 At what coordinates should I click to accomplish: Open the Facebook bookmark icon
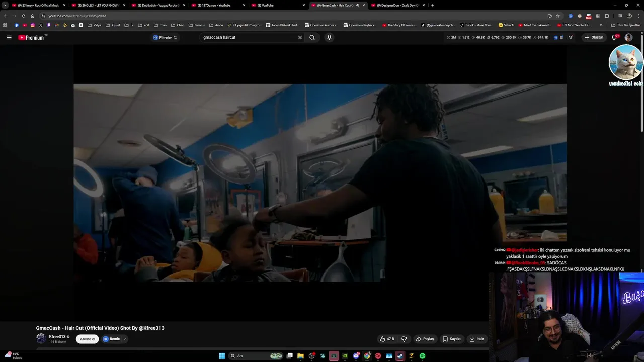(17, 25)
